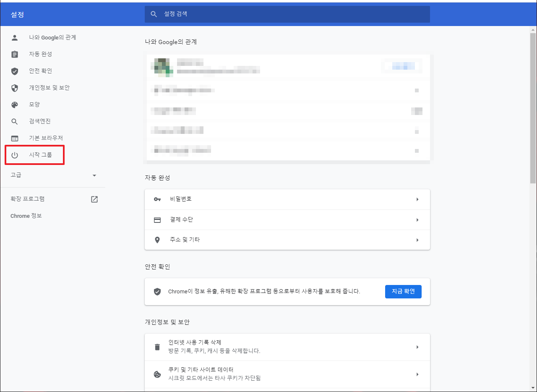Click the person icon beside 나와 Google의 관계
537x392 pixels.
tap(15, 37)
